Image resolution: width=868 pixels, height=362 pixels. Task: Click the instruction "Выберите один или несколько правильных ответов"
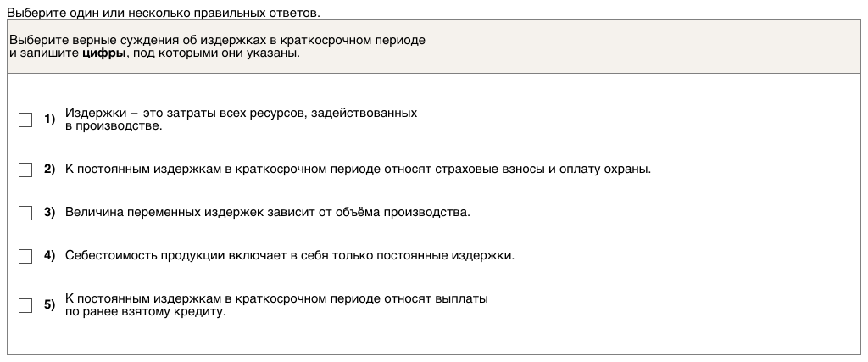[164, 14]
